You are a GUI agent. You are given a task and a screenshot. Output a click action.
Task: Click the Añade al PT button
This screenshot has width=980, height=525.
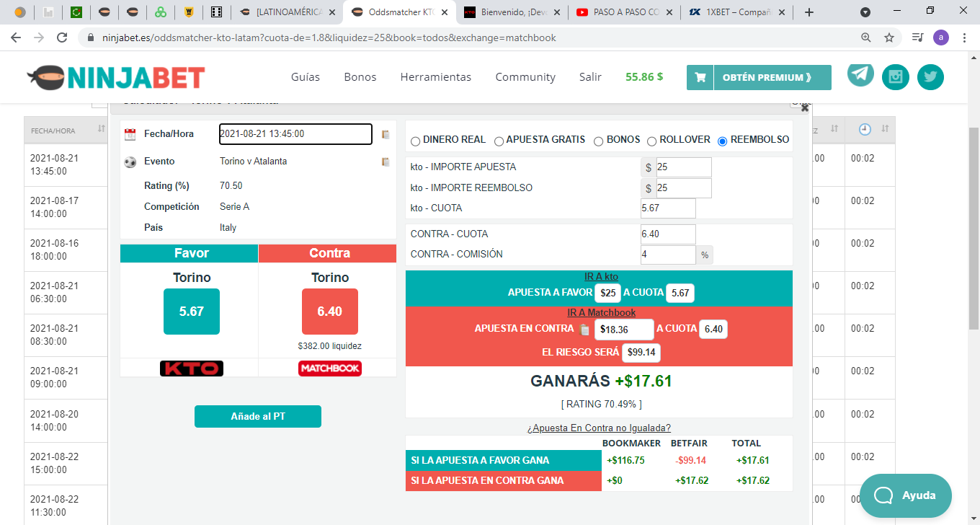[x=258, y=416]
